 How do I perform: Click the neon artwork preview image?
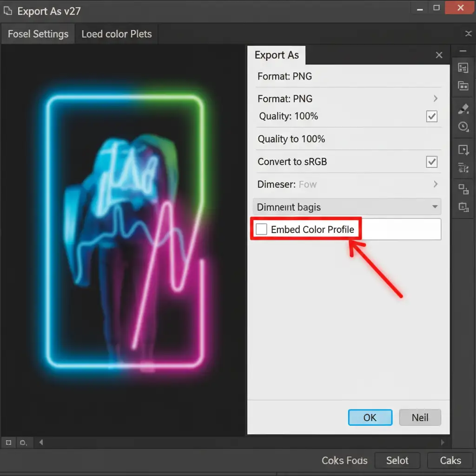125,232
